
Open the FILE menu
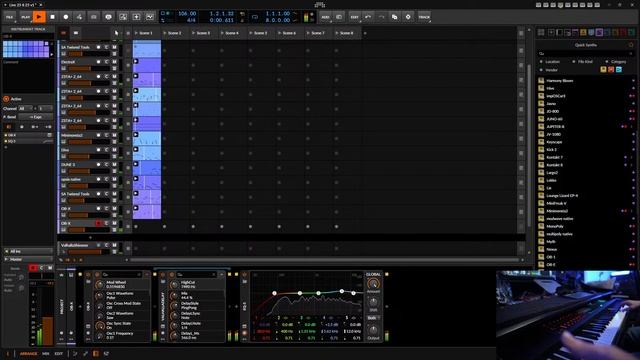[x=9, y=17]
